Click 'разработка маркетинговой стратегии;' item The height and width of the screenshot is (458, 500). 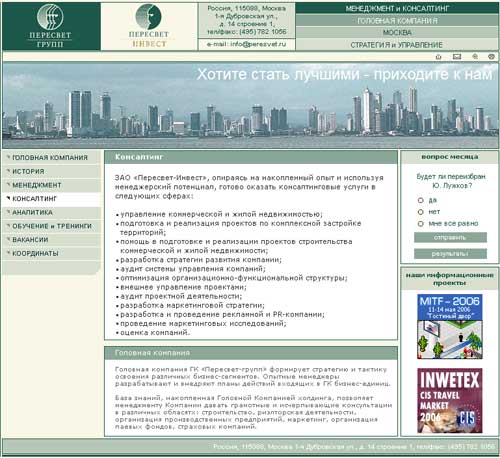[x=192, y=305]
